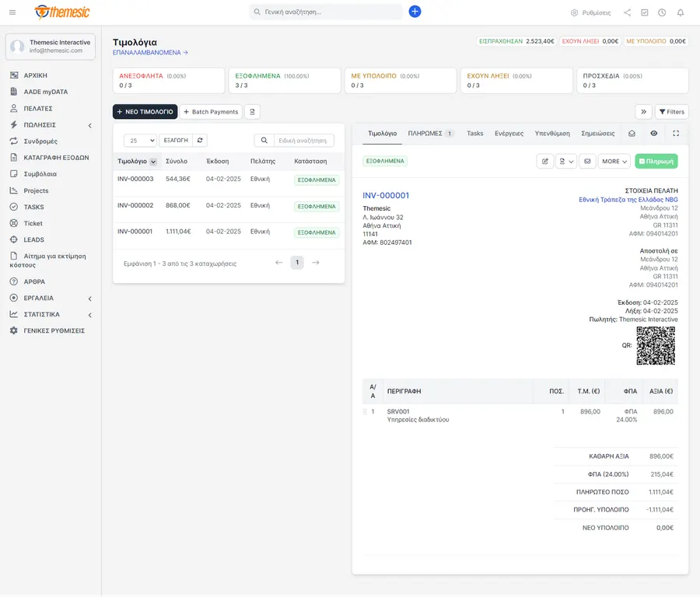Viewport: 700px width, 597px height.
Task: Refresh the invoice table
Action: 200,140
